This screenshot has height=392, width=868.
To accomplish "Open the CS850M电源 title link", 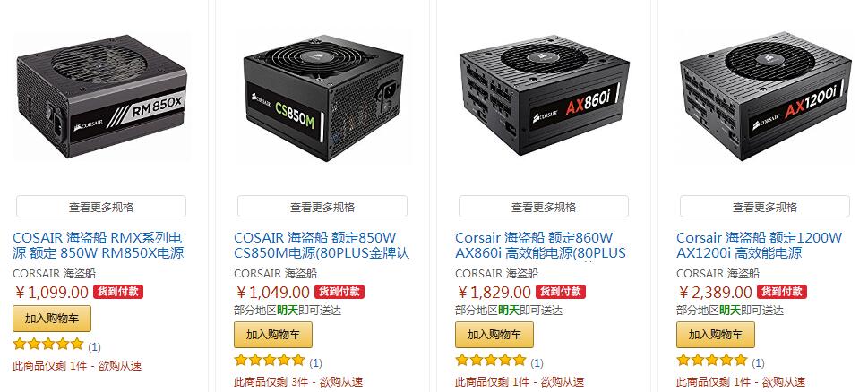I will tap(321, 245).
